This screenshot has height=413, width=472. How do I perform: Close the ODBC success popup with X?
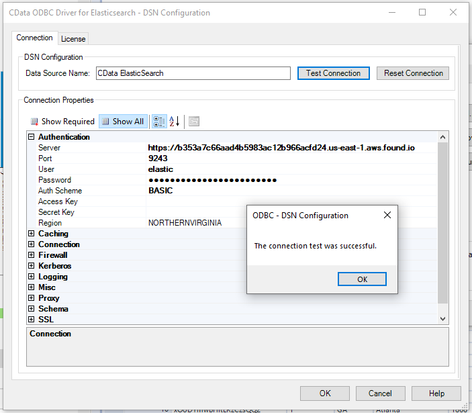(x=387, y=215)
